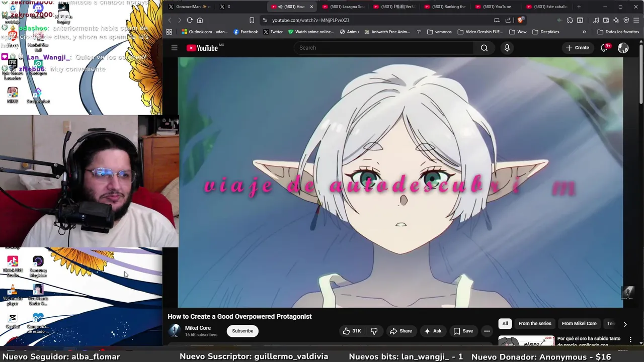
Task: Open the YouTube notifications bell
Action: coord(605,48)
